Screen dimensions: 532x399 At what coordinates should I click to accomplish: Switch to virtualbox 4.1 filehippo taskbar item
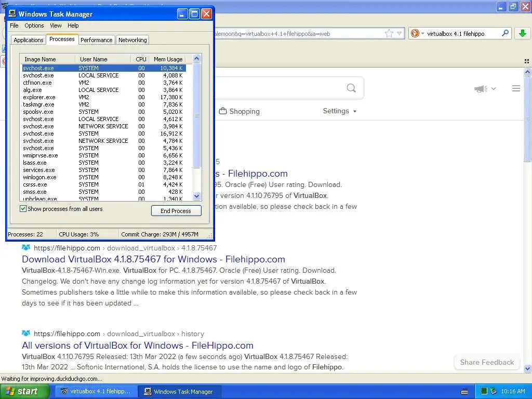pos(96,392)
